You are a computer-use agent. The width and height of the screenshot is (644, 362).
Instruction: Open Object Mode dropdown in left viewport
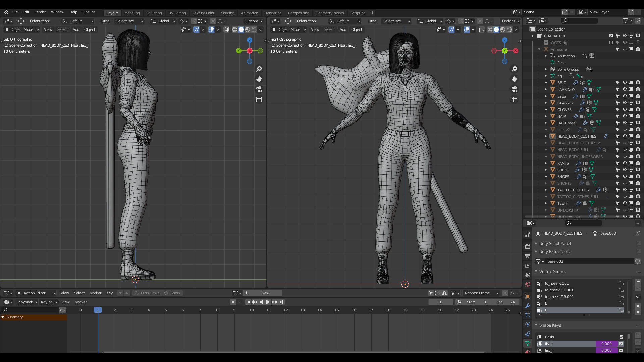22,29
